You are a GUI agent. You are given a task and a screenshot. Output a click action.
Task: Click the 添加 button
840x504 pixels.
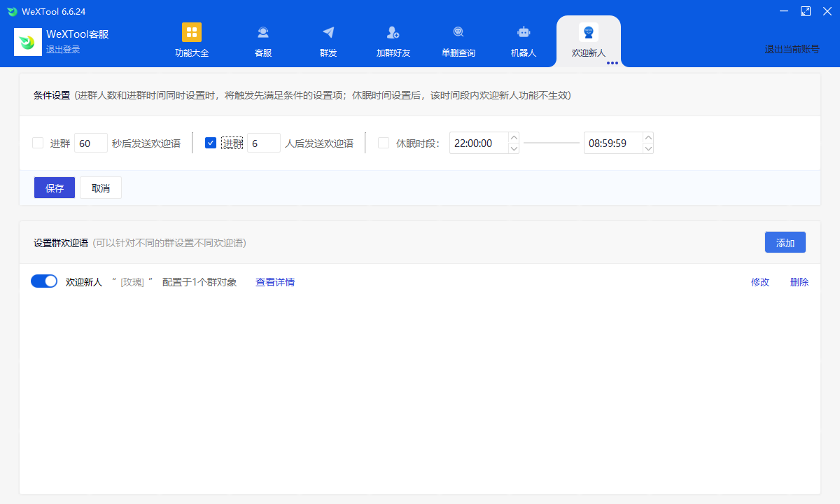coord(785,242)
